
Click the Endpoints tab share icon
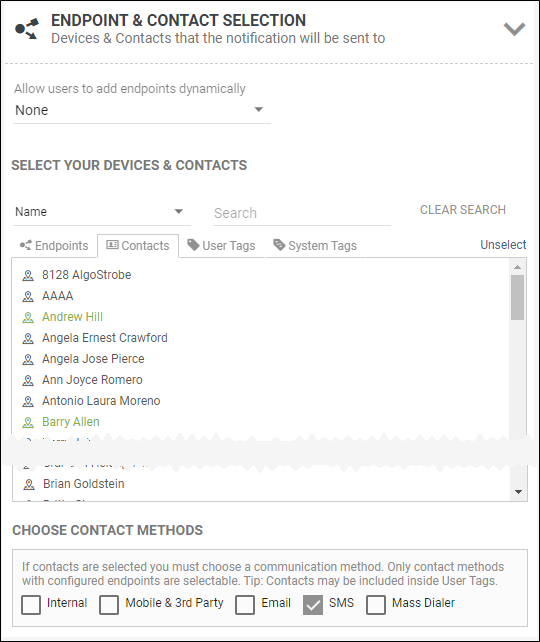[25, 245]
